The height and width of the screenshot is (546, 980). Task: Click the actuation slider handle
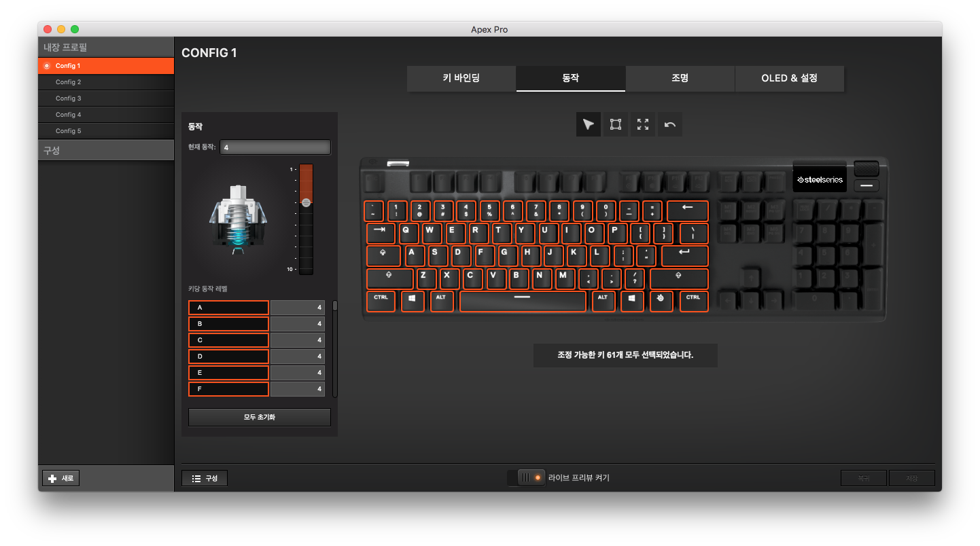pos(306,202)
